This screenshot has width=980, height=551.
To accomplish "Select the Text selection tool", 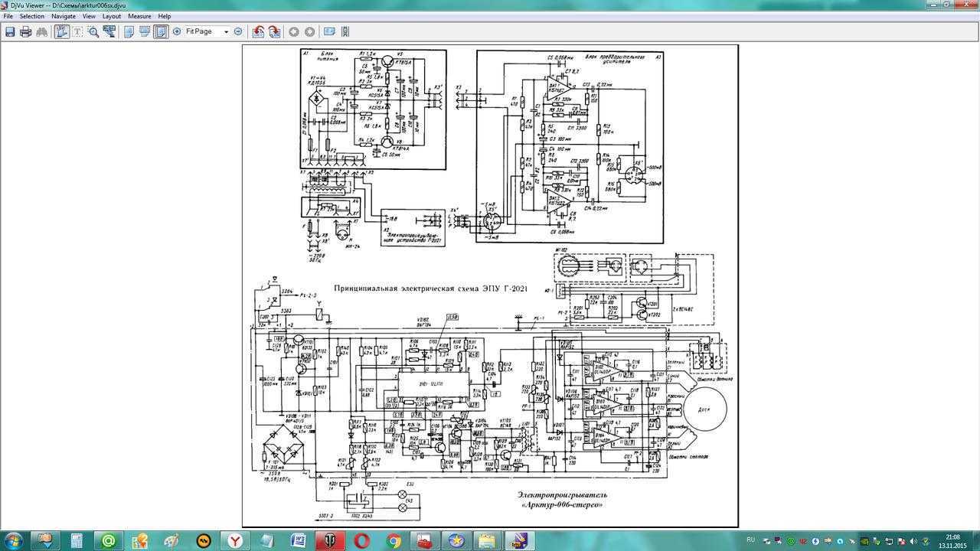I will click(x=77, y=31).
